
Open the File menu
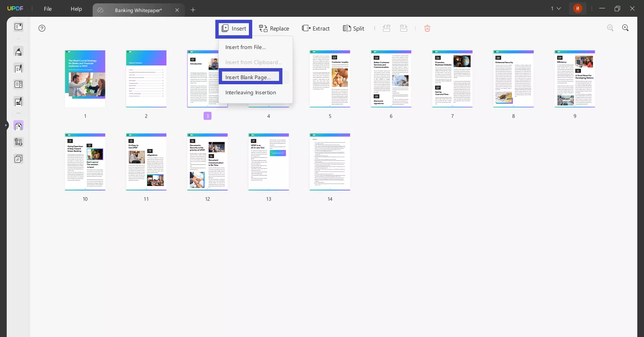48,9
